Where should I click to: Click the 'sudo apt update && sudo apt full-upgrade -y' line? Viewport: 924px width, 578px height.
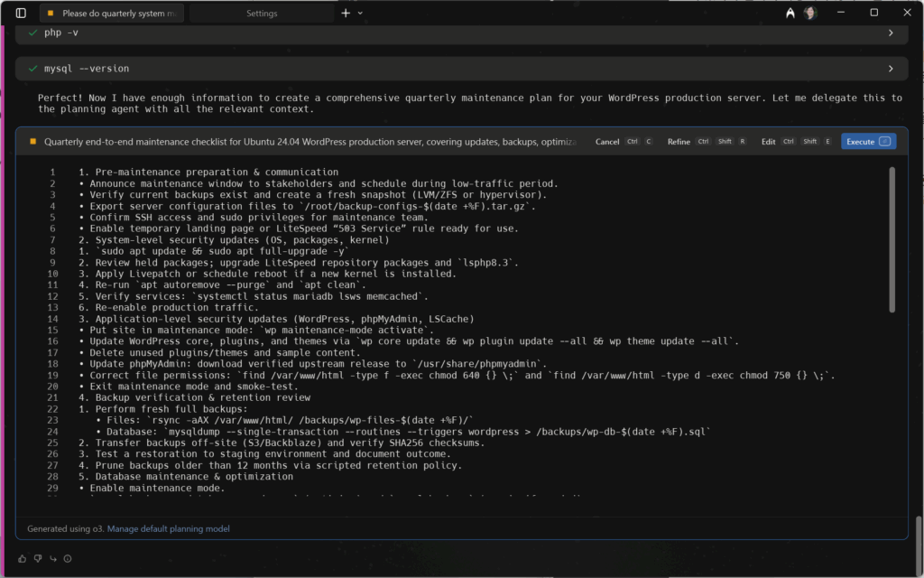[x=214, y=251]
